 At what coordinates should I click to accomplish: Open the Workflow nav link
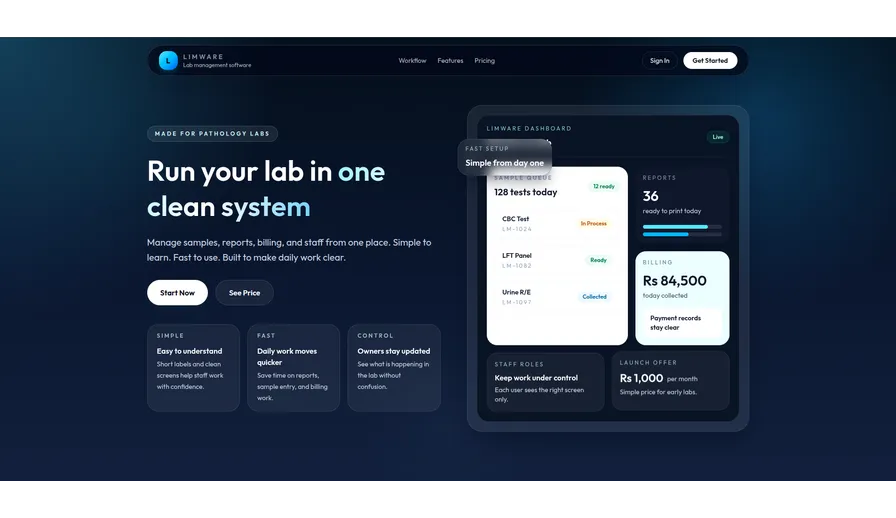[x=412, y=61]
